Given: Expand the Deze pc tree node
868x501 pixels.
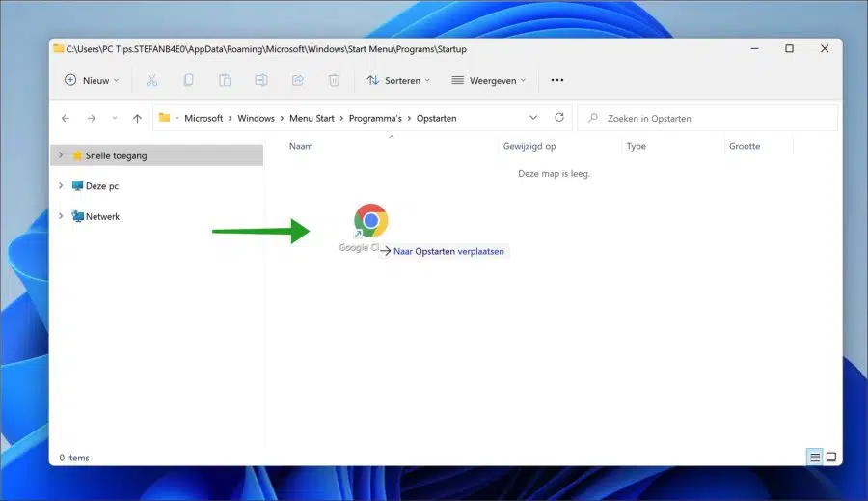Looking at the screenshot, I should (x=61, y=185).
